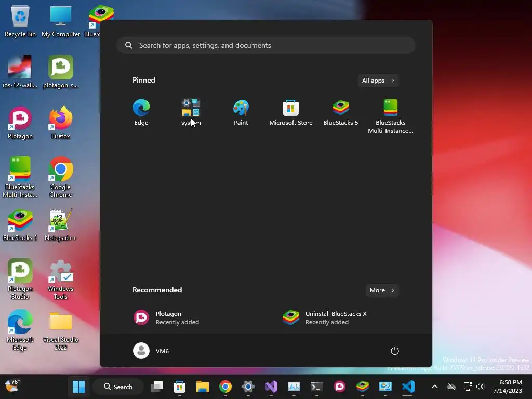
Task: Switch to Plotagon on taskbar
Action: 340,387
